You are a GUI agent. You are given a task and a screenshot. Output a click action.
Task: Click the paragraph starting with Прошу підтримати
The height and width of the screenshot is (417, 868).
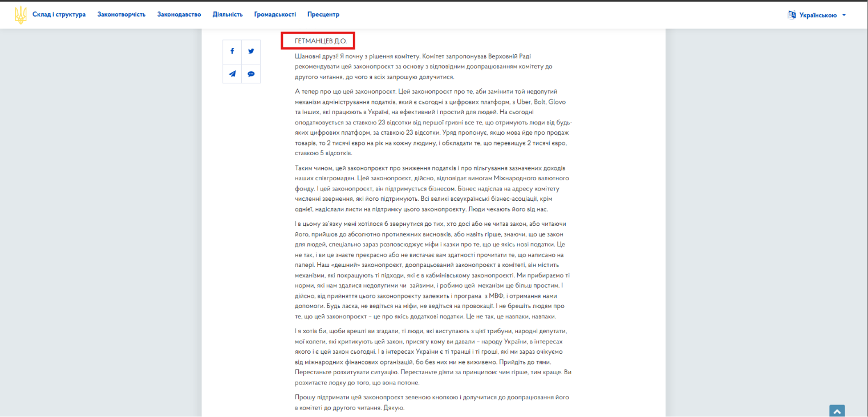[432, 402]
